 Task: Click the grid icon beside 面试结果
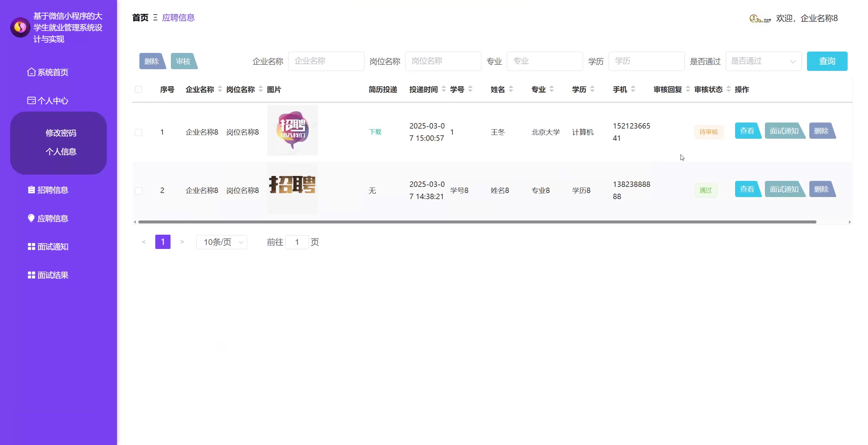[31, 275]
